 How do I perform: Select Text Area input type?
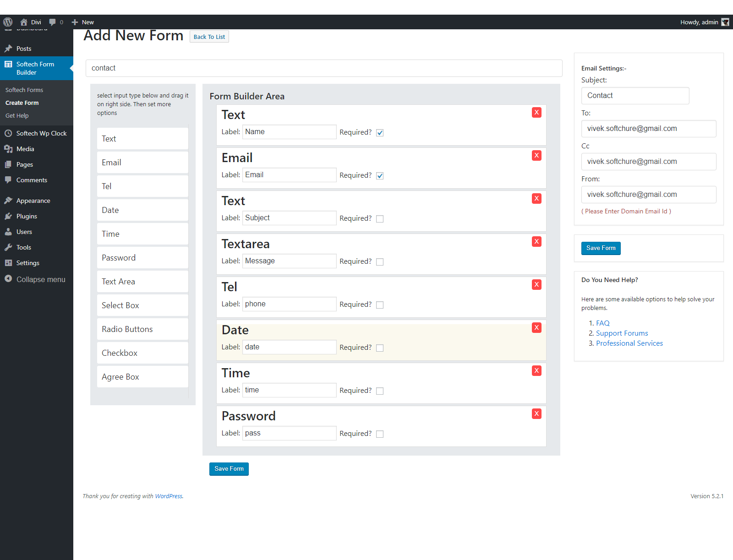[x=142, y=282]
